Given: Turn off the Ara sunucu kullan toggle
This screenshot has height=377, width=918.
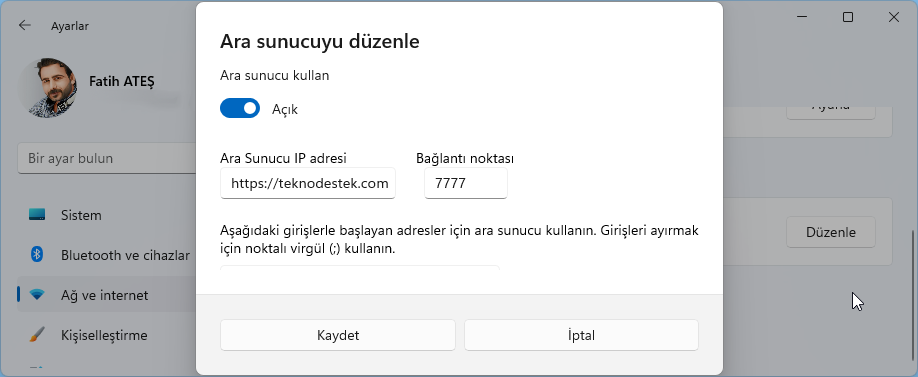Looking at the screenshot, I should [240, 108].
